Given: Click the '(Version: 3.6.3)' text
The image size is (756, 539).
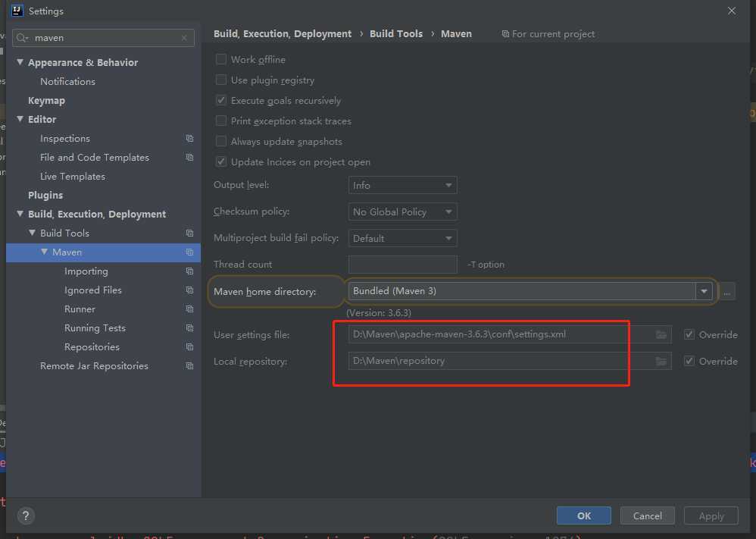Looking at the screenshot, I should [x=379, y=312].
